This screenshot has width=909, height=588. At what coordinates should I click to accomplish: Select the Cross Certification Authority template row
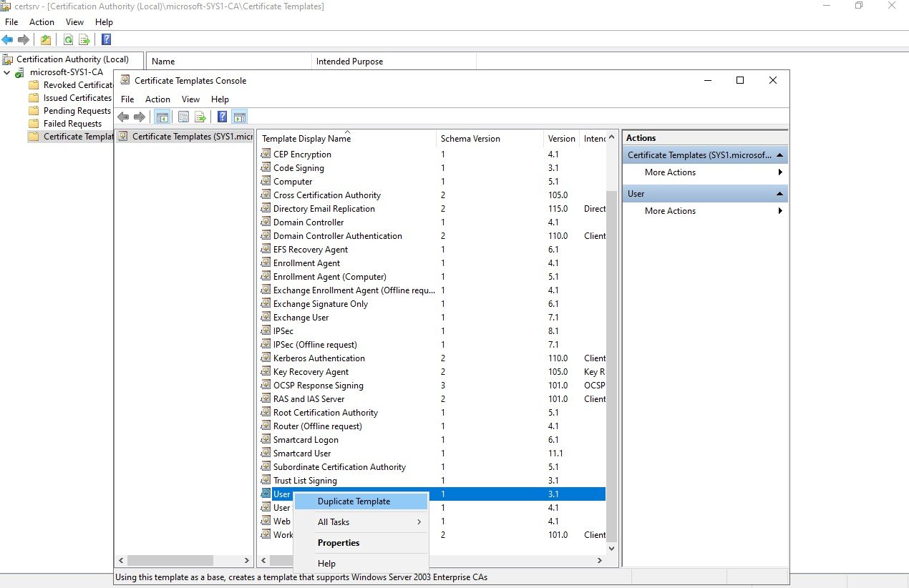(432, 195)
